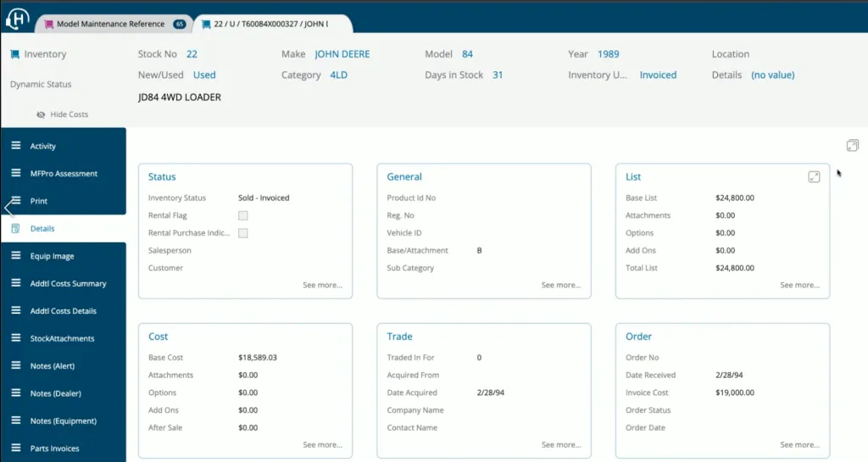
Task: Click the hamburger icon next to Equip Image
Action: [16, 256]
